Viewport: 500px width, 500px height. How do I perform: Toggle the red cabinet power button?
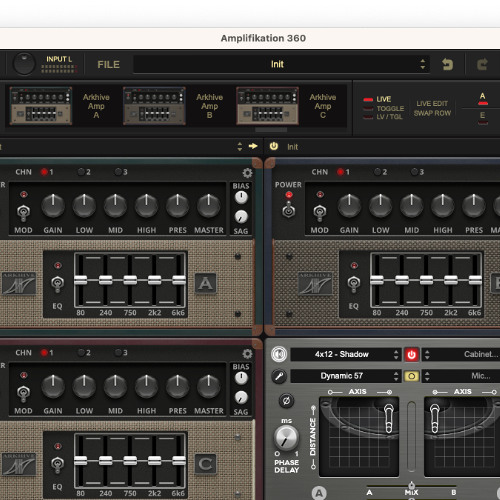tap(412, 354)
